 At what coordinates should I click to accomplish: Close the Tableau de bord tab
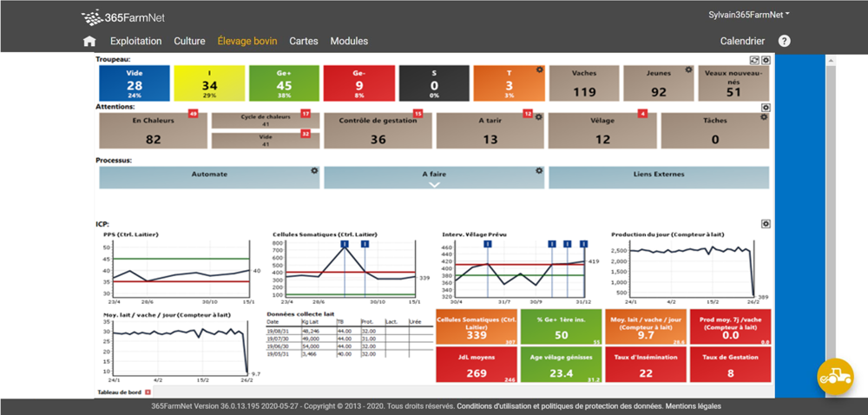coord(148,392)
